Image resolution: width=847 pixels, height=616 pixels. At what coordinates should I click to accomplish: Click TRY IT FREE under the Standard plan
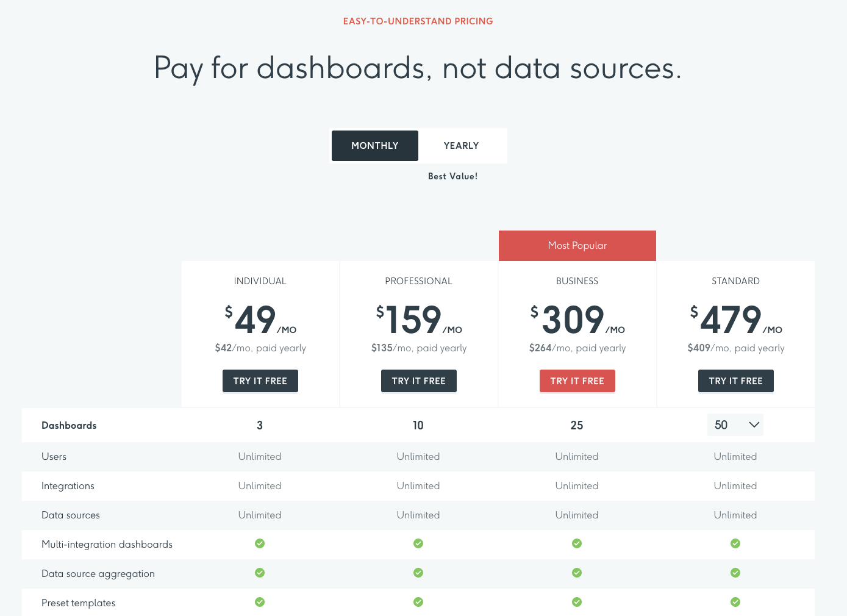coord(735,381)
